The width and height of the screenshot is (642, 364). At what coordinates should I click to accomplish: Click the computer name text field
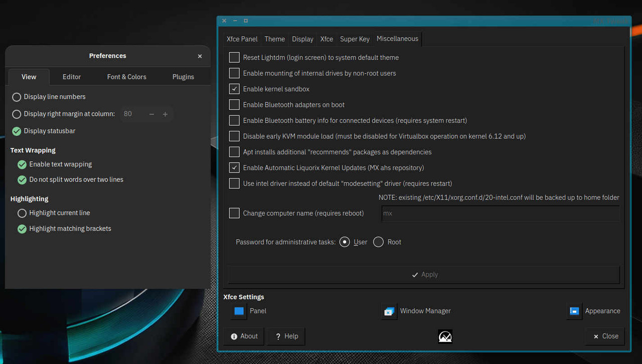pos(501,214)
